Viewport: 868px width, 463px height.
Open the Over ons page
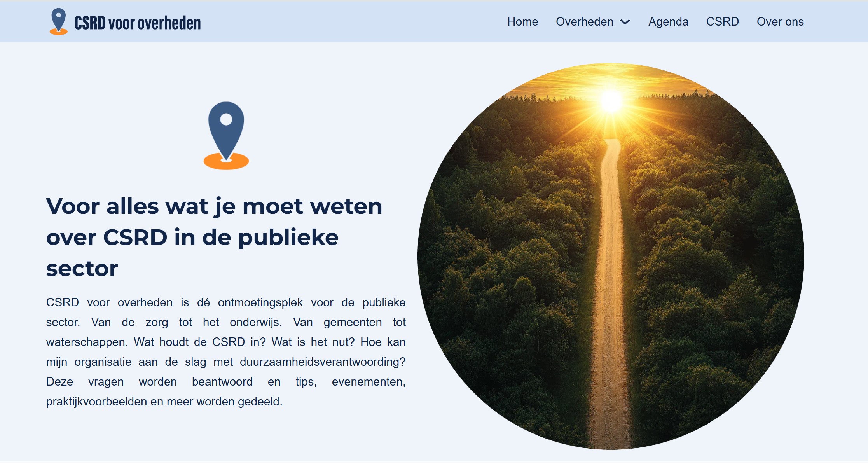coord(780,22)
